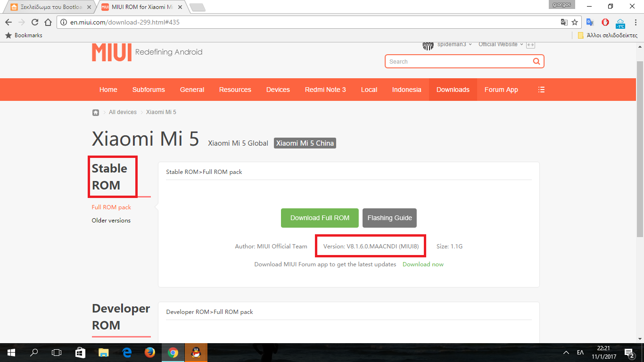Open the Local menu item
This screenshot has width=644, height=362.
point(369,90)
